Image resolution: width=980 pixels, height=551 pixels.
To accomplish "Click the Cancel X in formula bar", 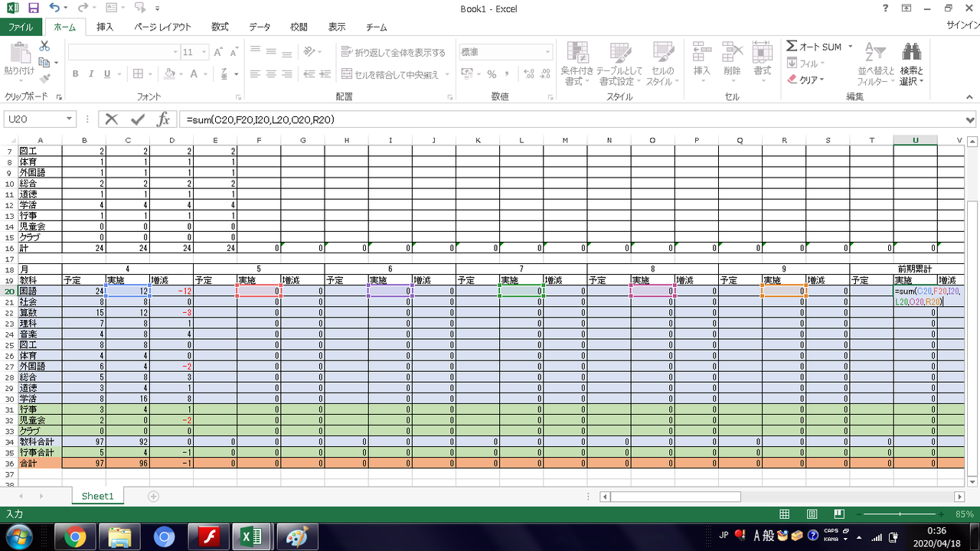I will (112, 119).
